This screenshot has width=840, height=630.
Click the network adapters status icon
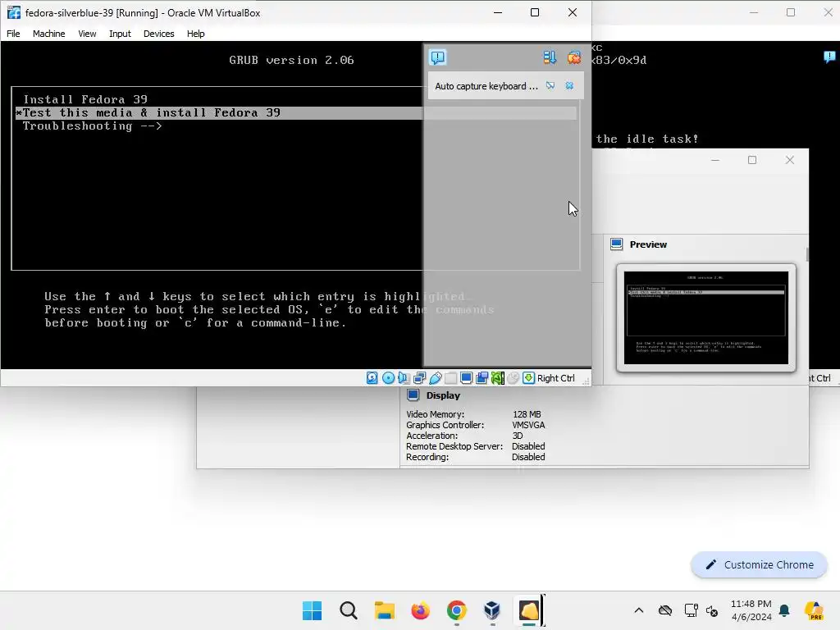pyautogui.click(x=419, y=378)
